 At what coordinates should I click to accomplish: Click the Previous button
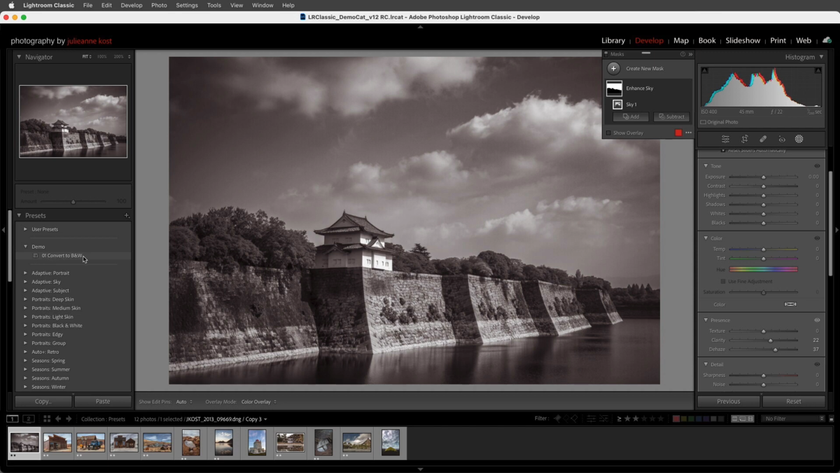pyautogui.click(x=728, y=401)
